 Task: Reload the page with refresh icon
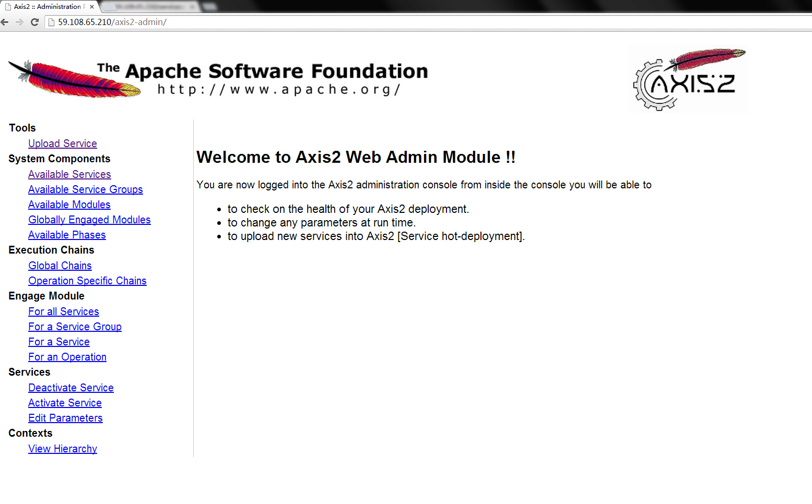click(x=34, y=22)
